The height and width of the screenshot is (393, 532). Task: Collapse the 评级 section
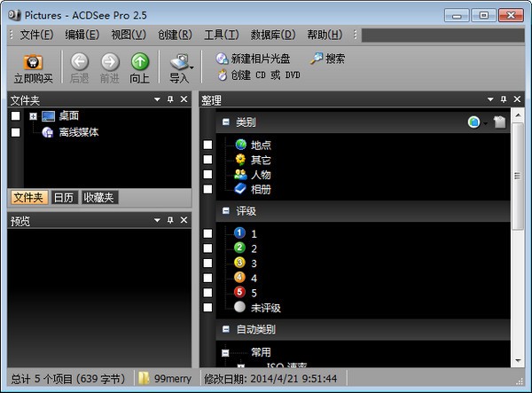pyautogui.click(x=225, y=211)
